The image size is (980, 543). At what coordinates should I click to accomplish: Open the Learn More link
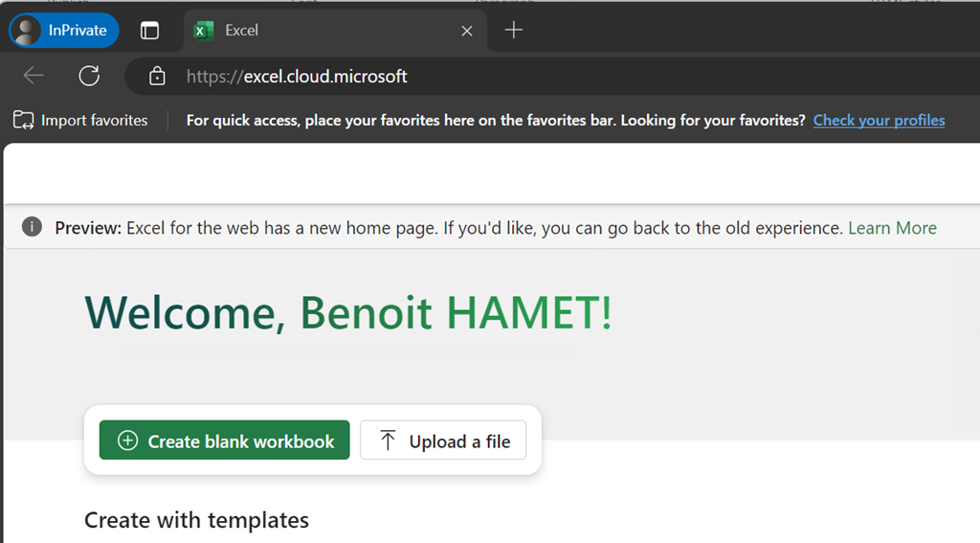click(x=892, y=228)
